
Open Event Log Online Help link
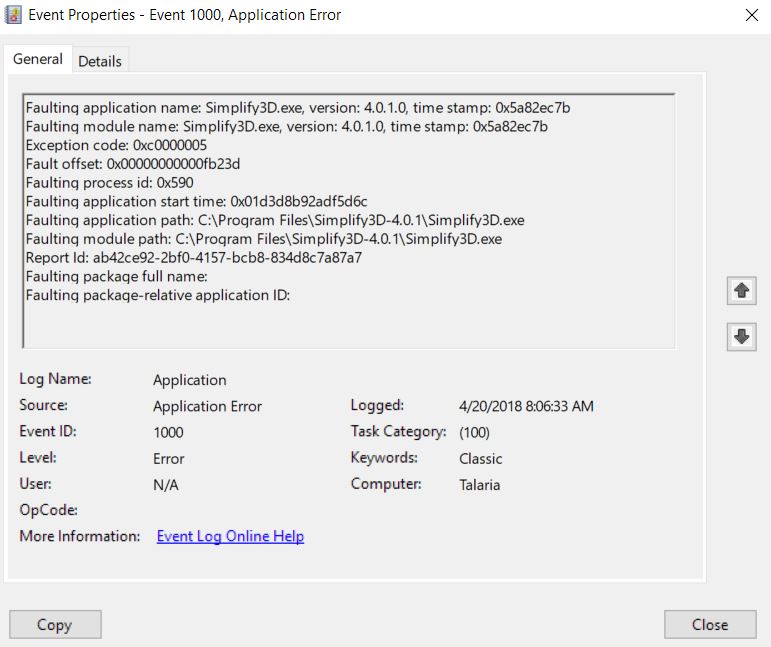click(230, 536)
